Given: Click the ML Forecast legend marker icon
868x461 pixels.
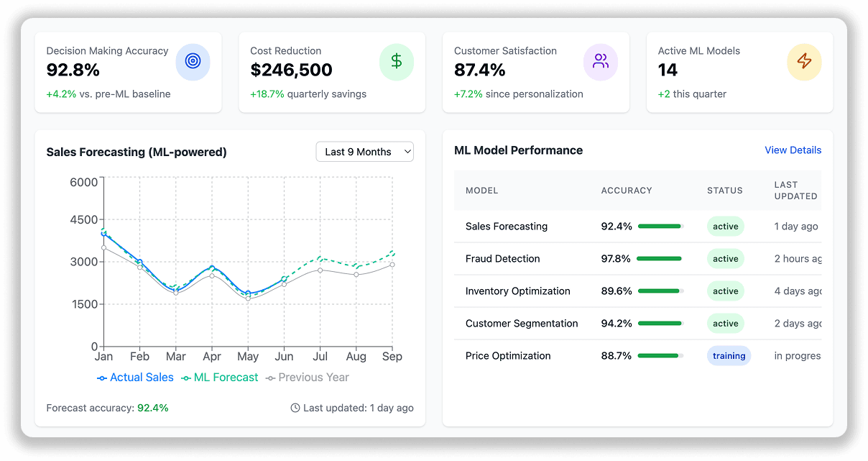Looking at the screenshot, I should [x=186, y=378].
